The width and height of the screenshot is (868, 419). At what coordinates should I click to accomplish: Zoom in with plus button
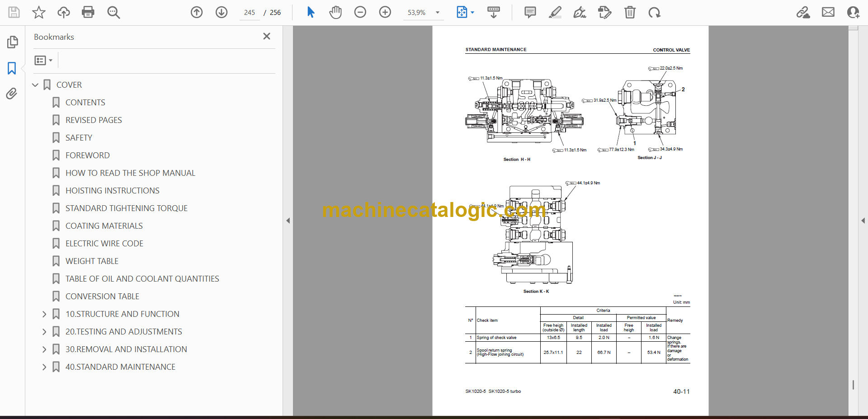(385, 12)
